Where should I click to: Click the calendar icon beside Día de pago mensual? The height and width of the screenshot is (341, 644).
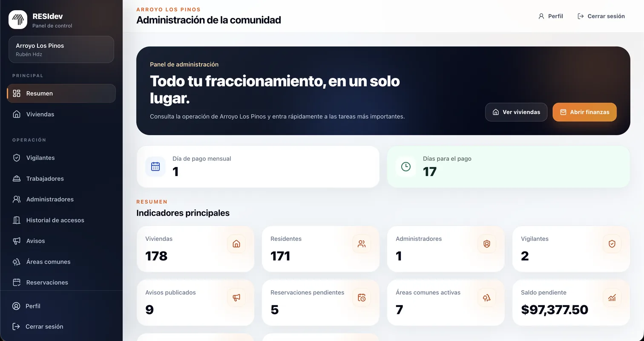click(155, 167)
